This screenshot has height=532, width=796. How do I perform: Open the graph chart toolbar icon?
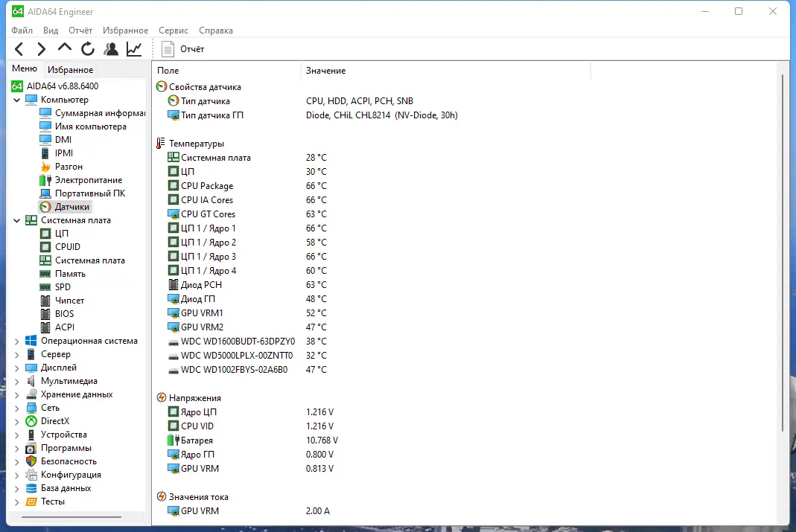click(134, 49)
